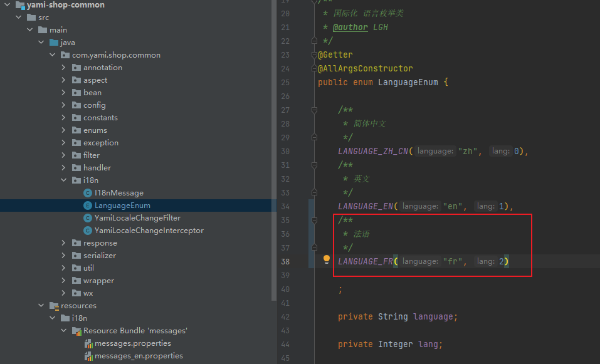The width and height of the screenshot is (600, 364).
Task: Expand the annotation package
Action: (x=64, y=68)
